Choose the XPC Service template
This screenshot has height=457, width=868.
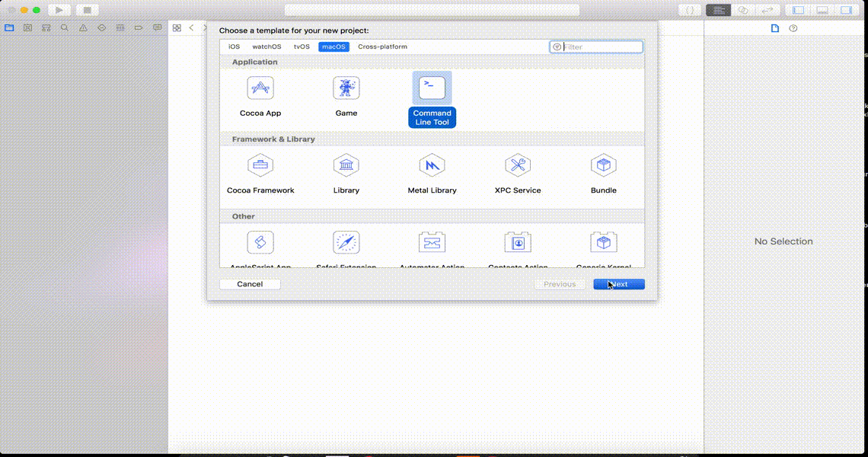click(518, 174)
